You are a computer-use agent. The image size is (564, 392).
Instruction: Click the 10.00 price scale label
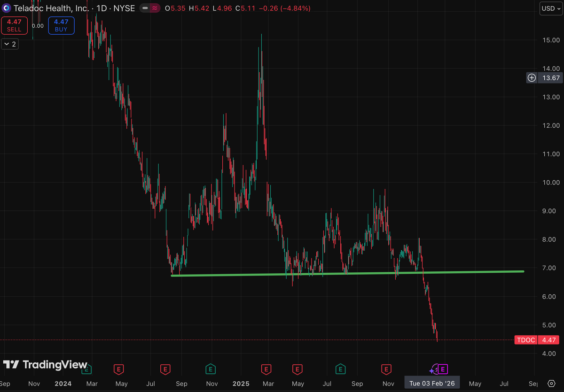coord(550,182)
